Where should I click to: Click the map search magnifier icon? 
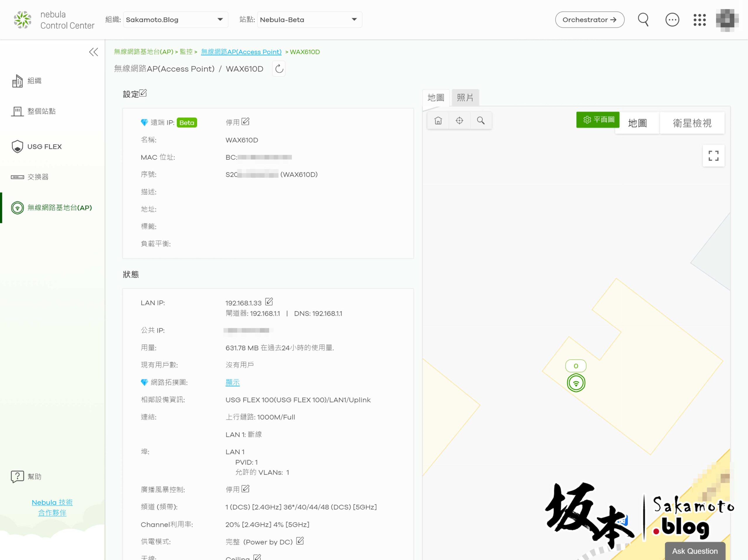(481, 121)
